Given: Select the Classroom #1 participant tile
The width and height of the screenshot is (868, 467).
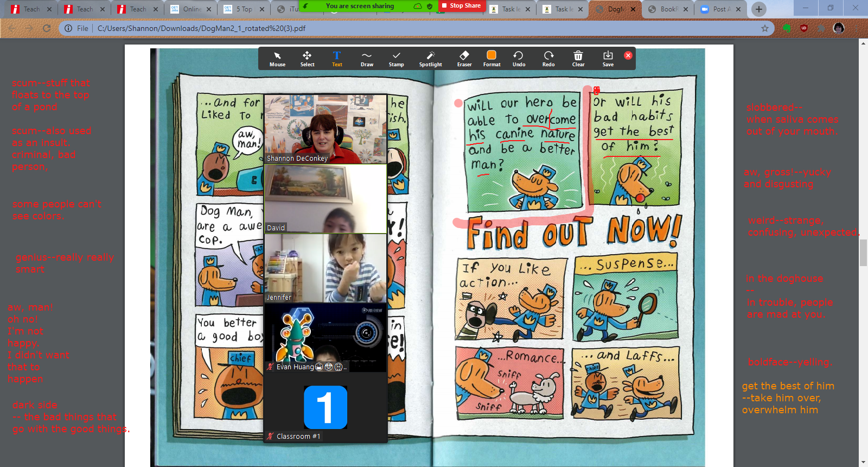Looking at the screenshot, I should [325, 407].
